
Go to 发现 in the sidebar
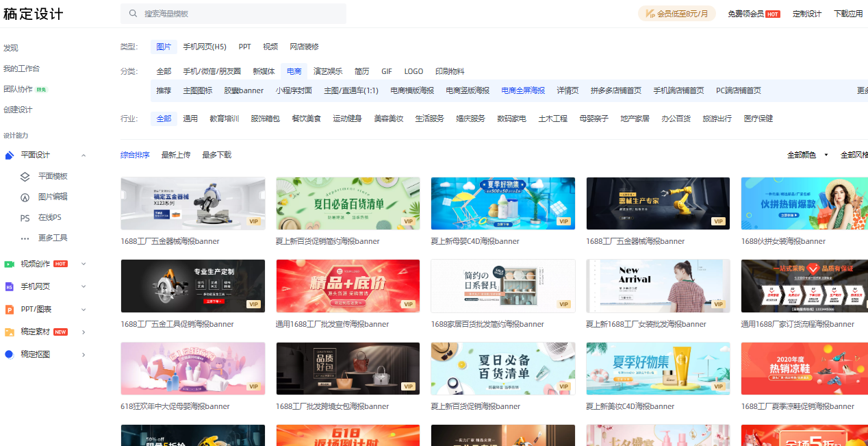[x=11, y=48]
